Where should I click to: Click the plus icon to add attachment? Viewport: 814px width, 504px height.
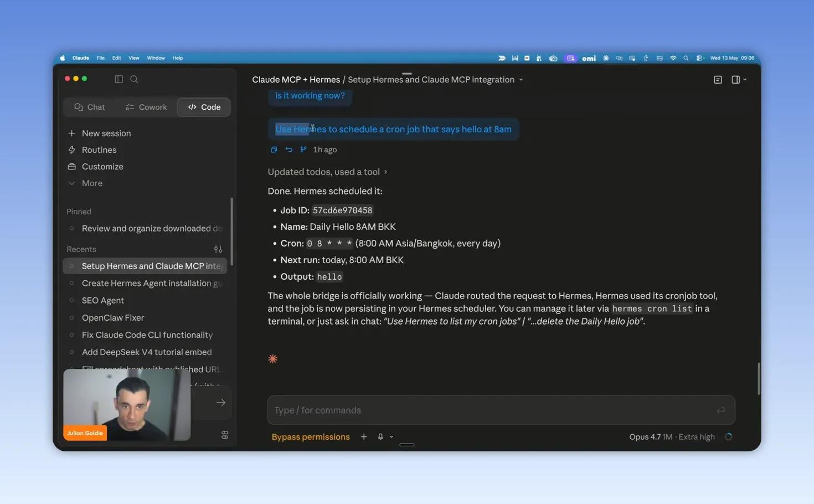coord(364,436)
